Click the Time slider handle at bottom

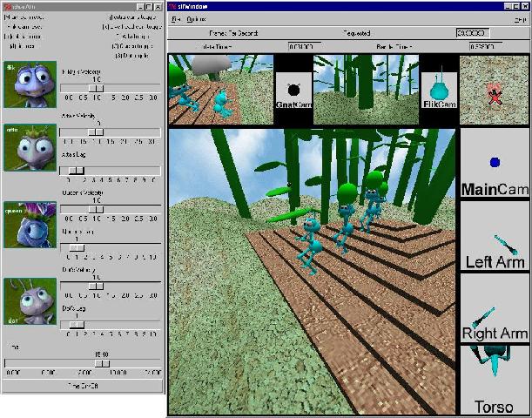pyautogui.click(x=102, y=363)
